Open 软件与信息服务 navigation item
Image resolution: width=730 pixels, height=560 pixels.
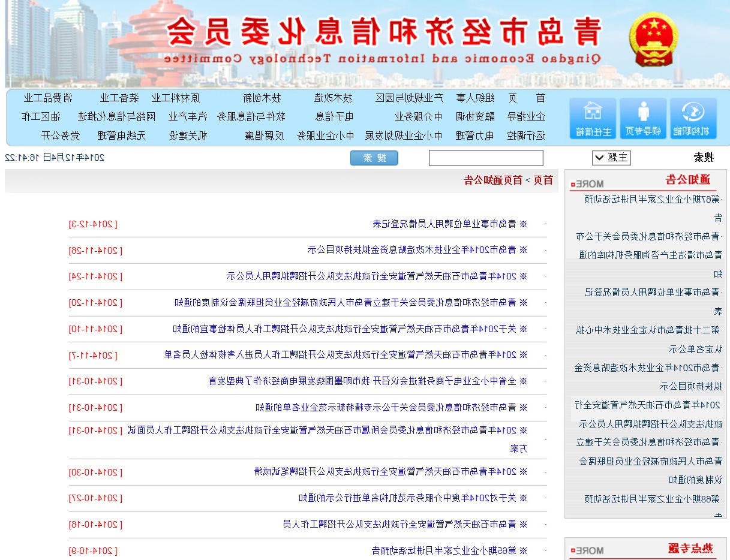251,116
